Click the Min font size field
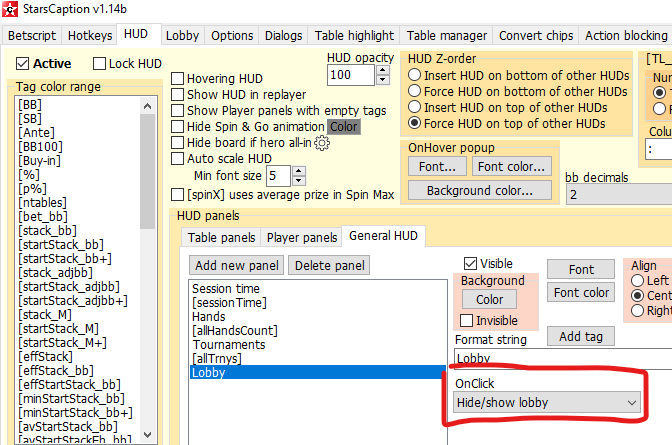 coord(279,176)
